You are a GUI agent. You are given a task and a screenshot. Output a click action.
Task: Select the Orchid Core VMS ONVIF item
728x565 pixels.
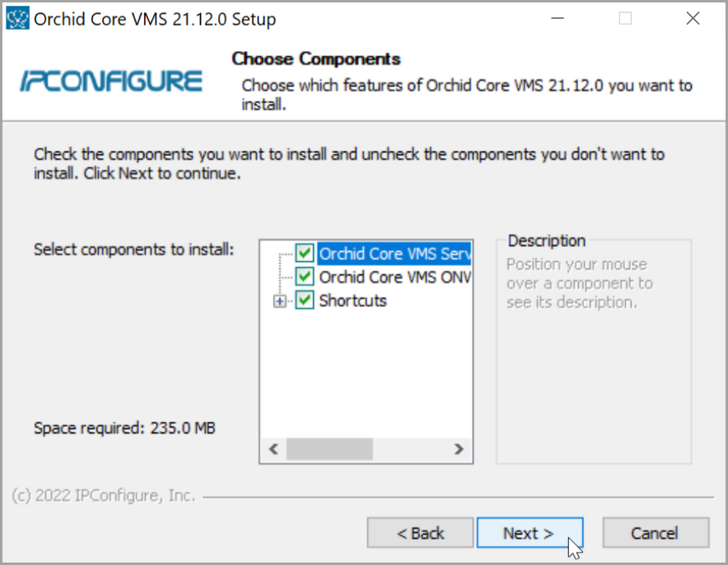click(394, 277)
